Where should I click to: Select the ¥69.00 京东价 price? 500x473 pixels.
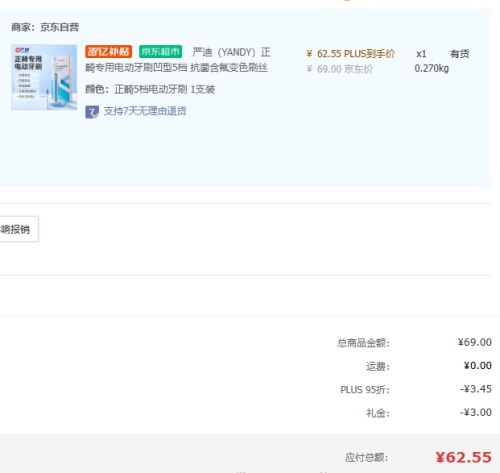click(339, 69)
